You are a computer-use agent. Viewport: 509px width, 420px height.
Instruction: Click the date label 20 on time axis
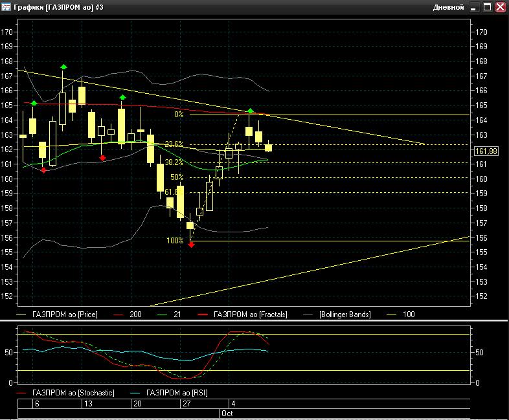[138, 404]
